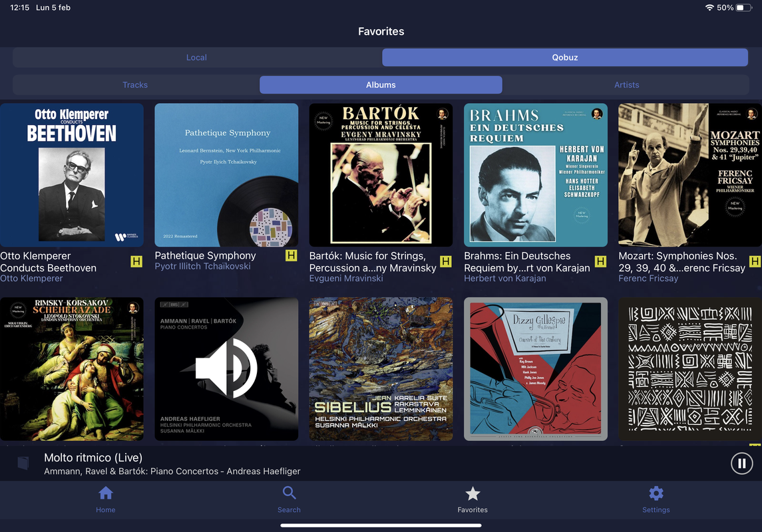Tap artist link Ferenc Fricsay

648,278
